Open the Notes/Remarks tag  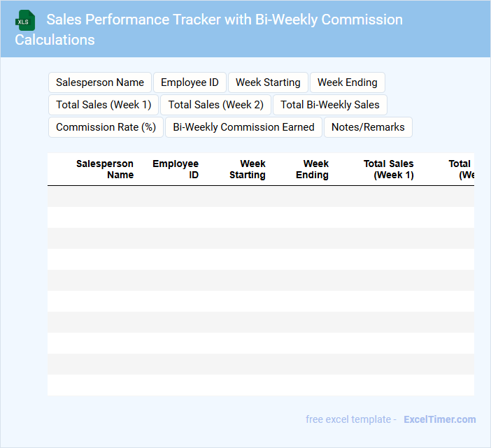368,127
